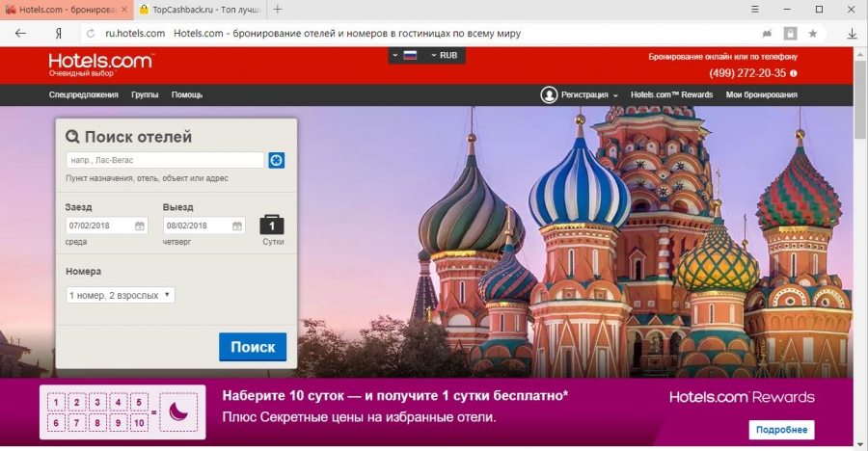Screen dimensions: 868x451
Task: Click the Подробнее button in rewards banner
Action: [x=781, y=430]
